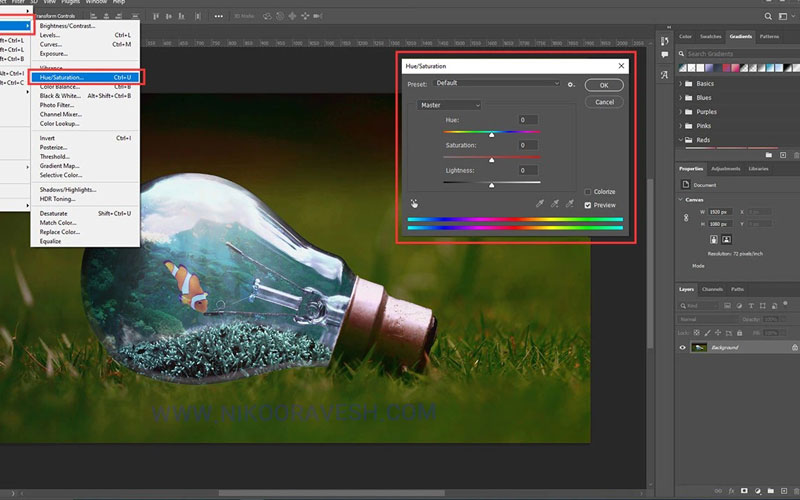Click the new adjustment layer icon

(758, 491)
